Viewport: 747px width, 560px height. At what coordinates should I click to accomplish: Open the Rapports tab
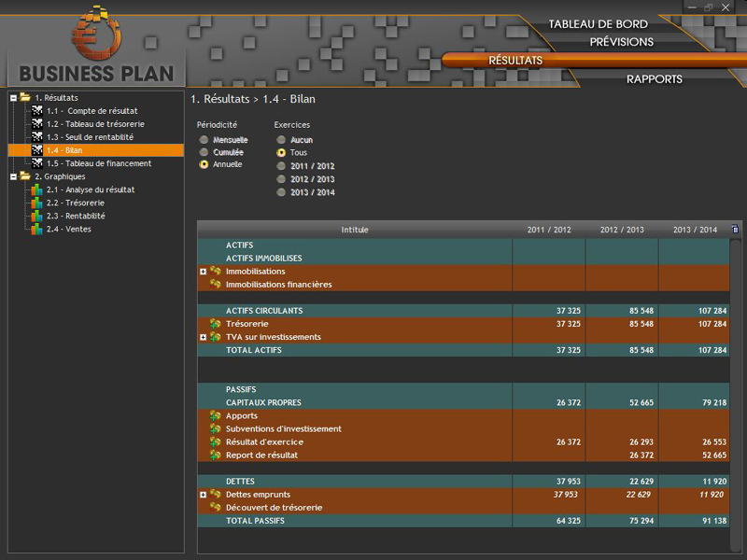655,79
